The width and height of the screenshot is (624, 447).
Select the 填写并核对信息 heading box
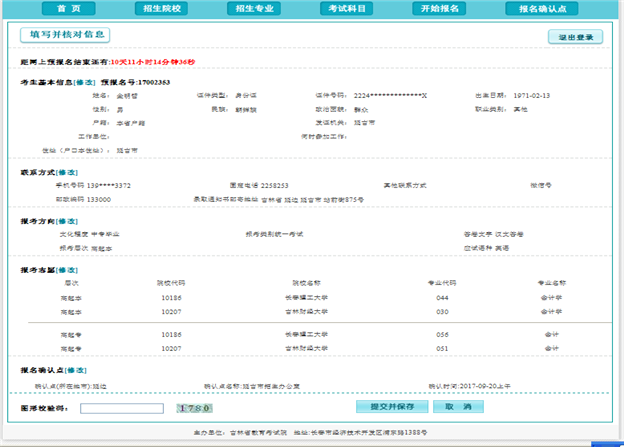pyautogui.click(x=65, y=35)
